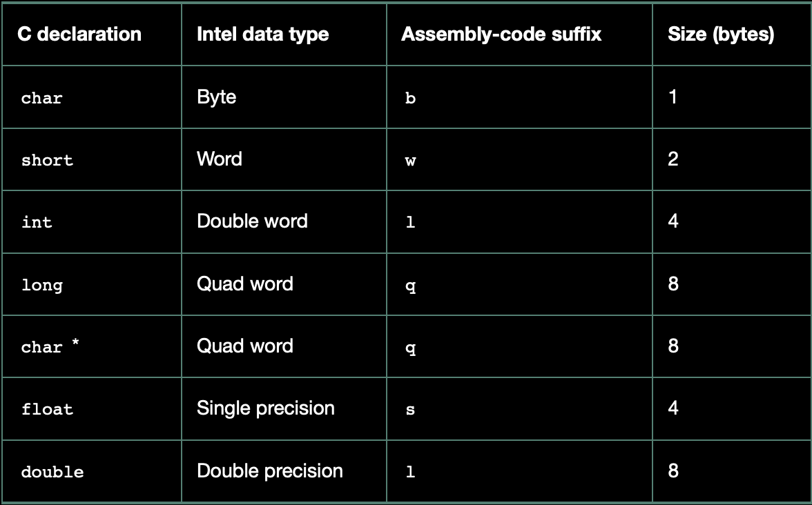This screenshot has width=812, height=505.
Task: Select the 'Byte' data type cell
Action: click(x=284, y=97)
